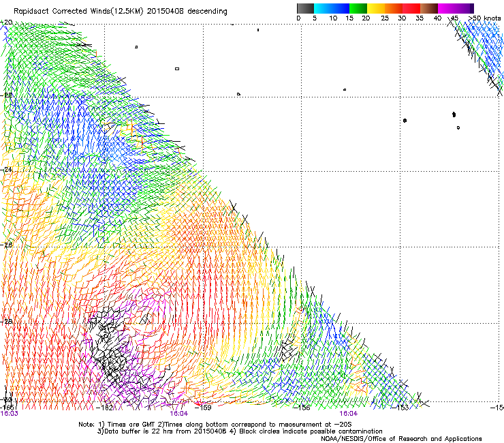504x443 pixels.
Task: Click the cyan 5–10 knots legend swatch
Action: [x=322, y=8]
